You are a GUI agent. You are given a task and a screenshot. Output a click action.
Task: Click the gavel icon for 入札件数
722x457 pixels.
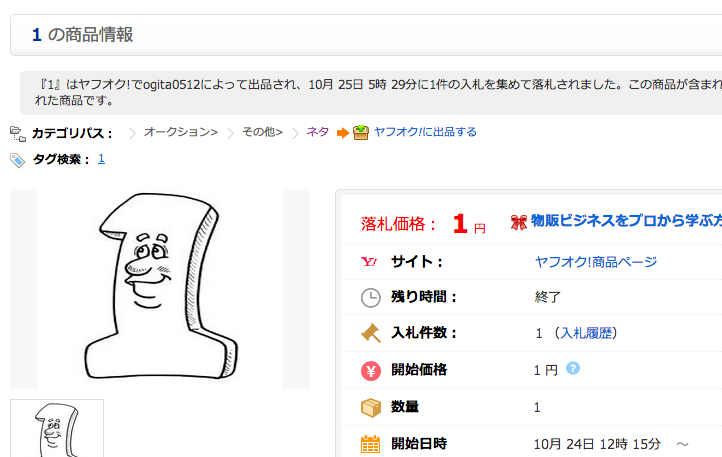click(371, 333)
